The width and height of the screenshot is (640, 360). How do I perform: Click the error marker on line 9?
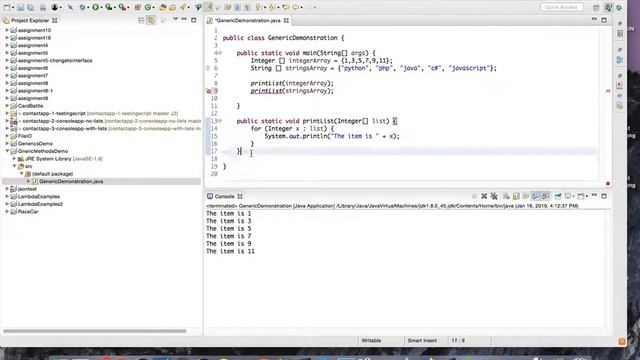(209, 91)
